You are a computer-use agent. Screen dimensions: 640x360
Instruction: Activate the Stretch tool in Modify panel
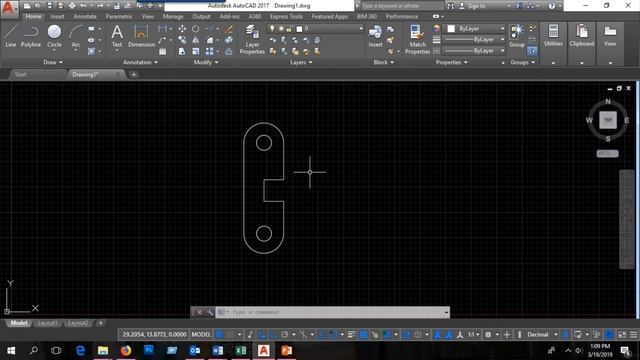[x=182, y=51]
